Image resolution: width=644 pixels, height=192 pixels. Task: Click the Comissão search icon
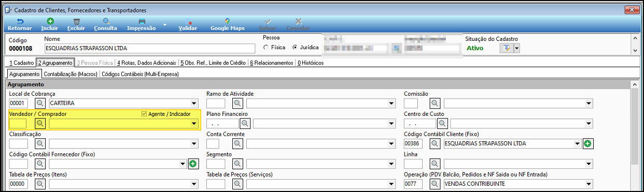(x=435, y=103)
